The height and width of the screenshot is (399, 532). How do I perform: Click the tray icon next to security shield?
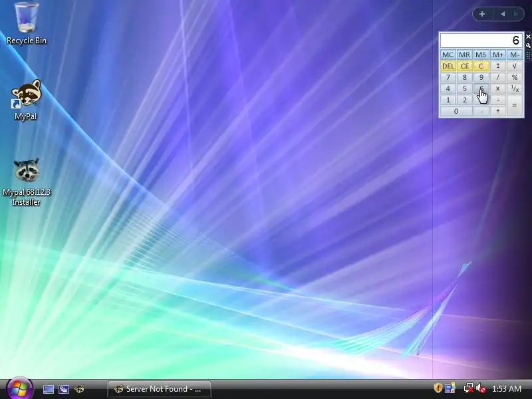tap(451, 388)
